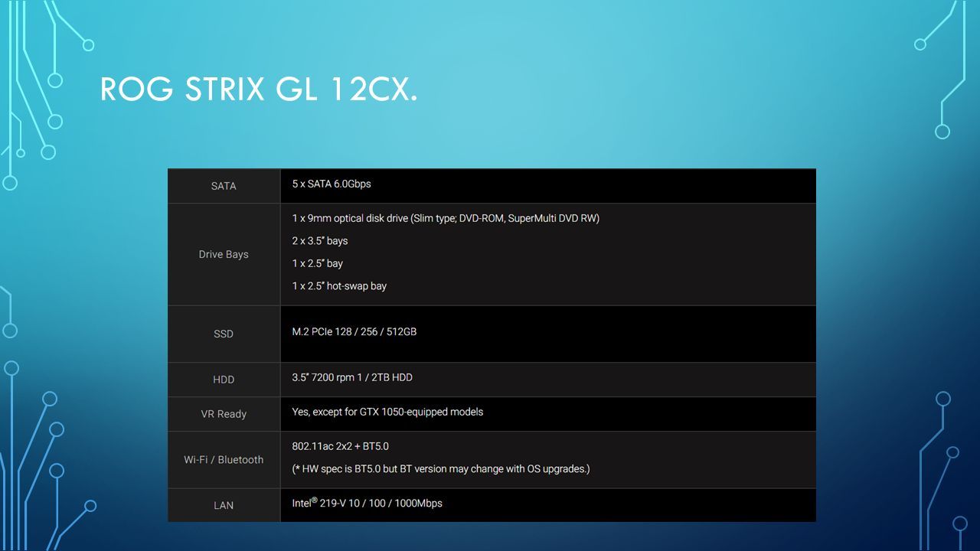Select the slide title ROG STRIX GL 12CX.

(x=259, y=90)
